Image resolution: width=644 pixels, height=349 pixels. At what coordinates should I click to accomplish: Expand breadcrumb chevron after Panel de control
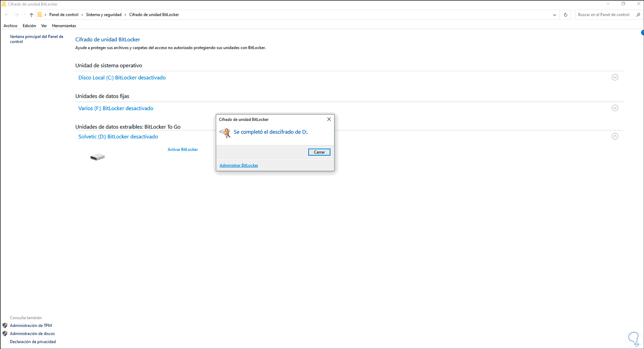pos(82,15)
